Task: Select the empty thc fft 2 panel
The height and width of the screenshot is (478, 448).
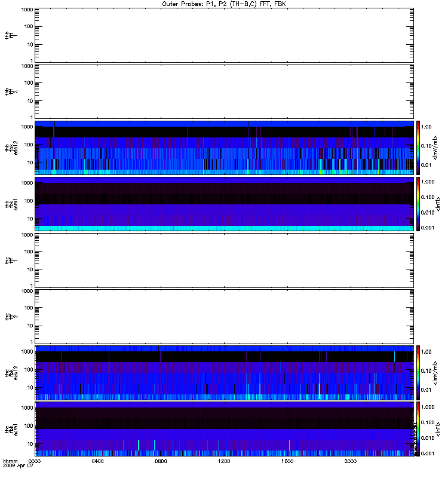Action: [x=224, y=317]
